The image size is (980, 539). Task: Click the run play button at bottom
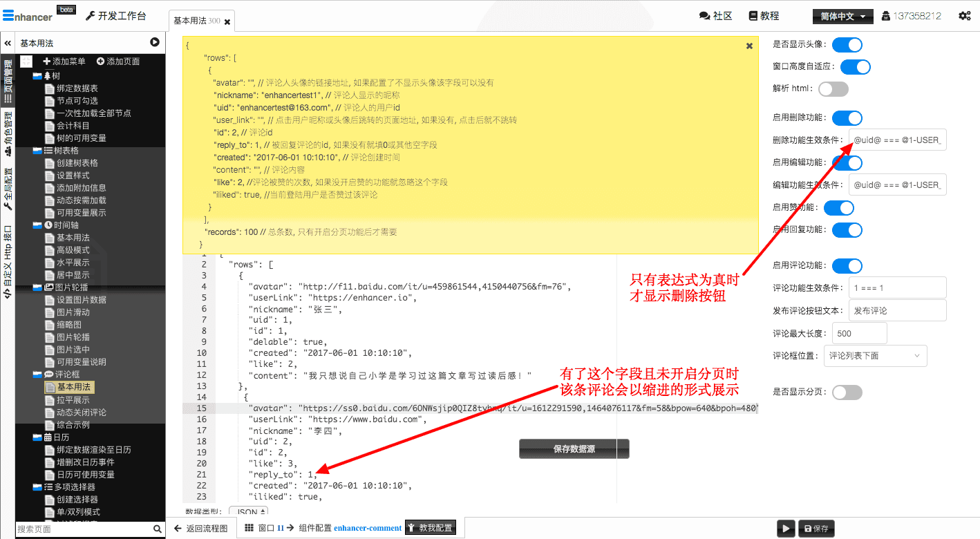click(785, 529)
